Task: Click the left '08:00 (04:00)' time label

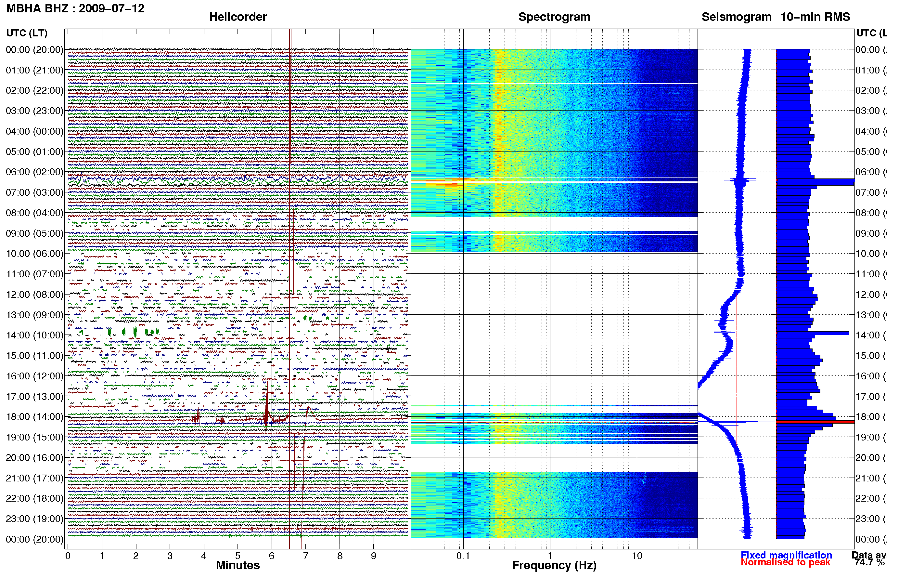Action: click(x=34, y=213)
